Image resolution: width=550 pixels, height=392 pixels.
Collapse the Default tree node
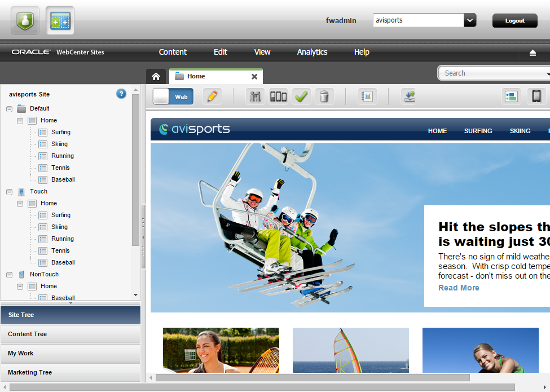pyautogui.click(x=10, y=109)
